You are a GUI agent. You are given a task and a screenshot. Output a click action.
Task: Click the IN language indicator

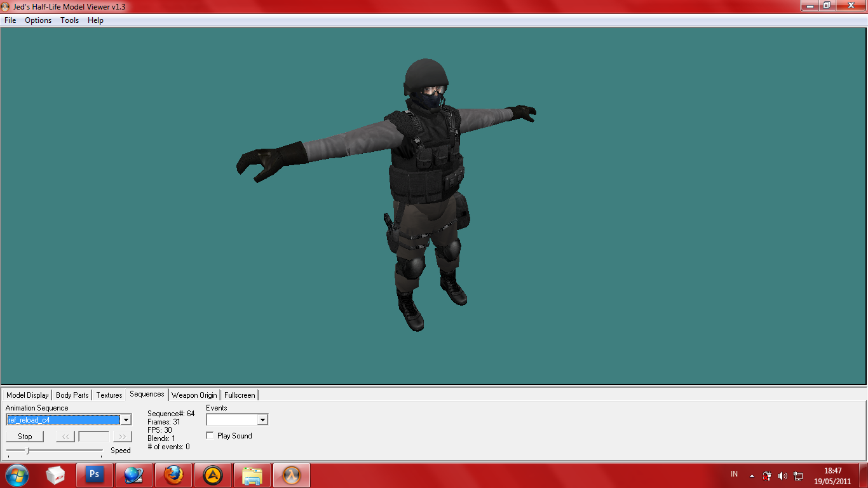(735, 475)
